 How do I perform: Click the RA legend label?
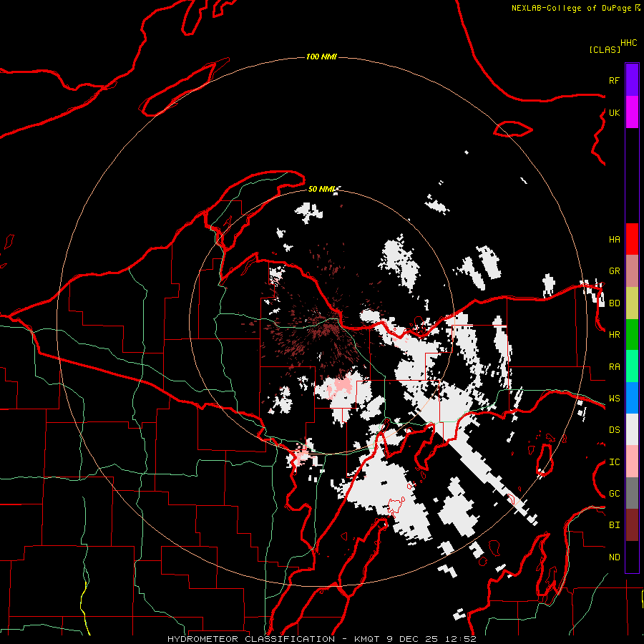pos(614,367)
